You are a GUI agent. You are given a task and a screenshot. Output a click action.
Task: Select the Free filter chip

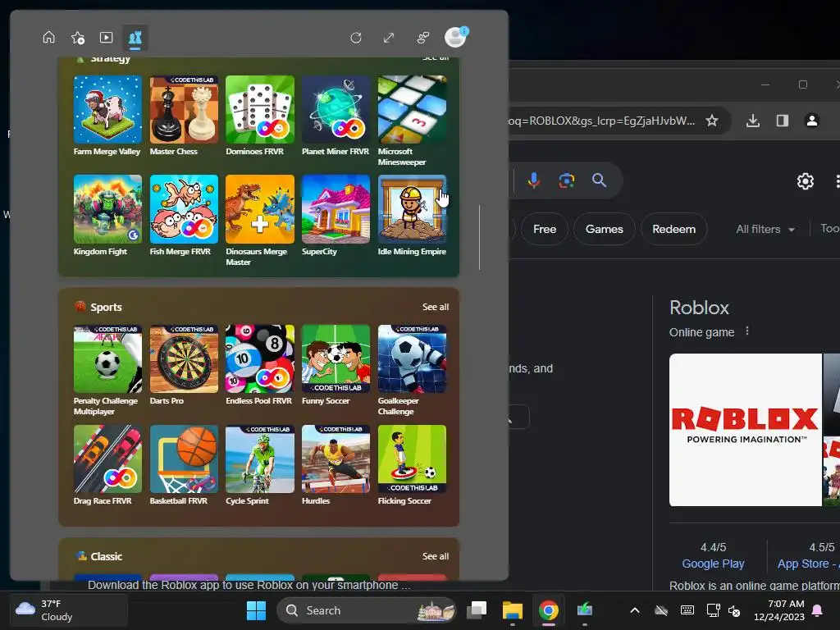tap(545, 229)
